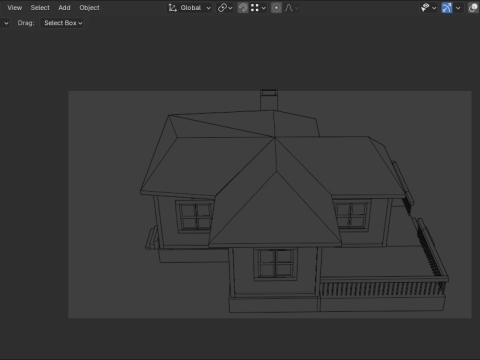The height and width of the screenshot is (360, 480).
Task: Open the Global transform orientation dropdown
Action: (x=189, y=8)
